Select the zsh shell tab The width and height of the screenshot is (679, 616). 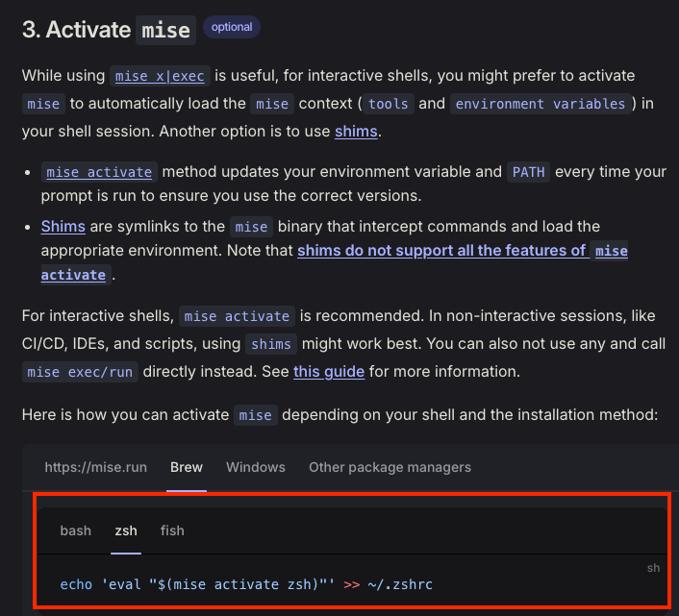(126, 530)
